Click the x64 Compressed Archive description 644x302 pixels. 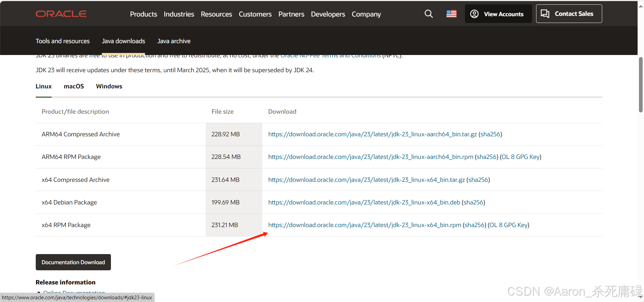76,180
